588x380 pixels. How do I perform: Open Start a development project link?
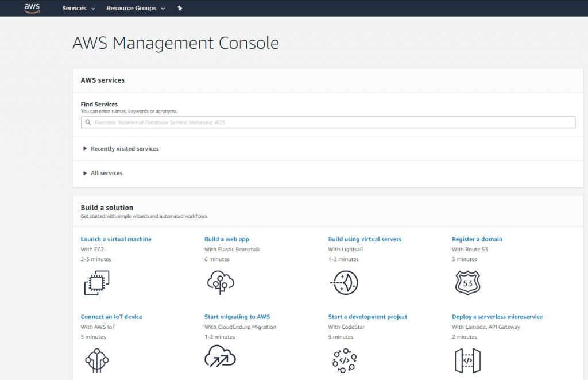pos(367,317)
